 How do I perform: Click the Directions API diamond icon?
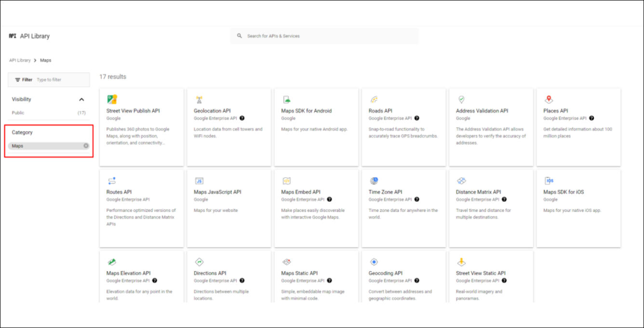tap(199, 262)
